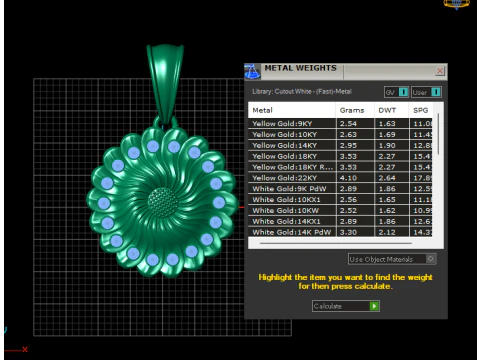Click the Metal column header
Image resolution: width=480 pixels, height=360 pixels.
292,110
